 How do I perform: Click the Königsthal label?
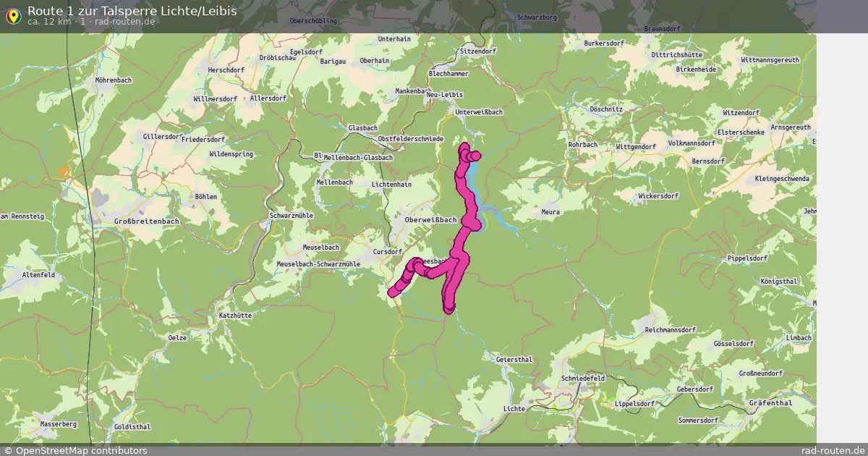pyautogui.click(x=778, y=282)
